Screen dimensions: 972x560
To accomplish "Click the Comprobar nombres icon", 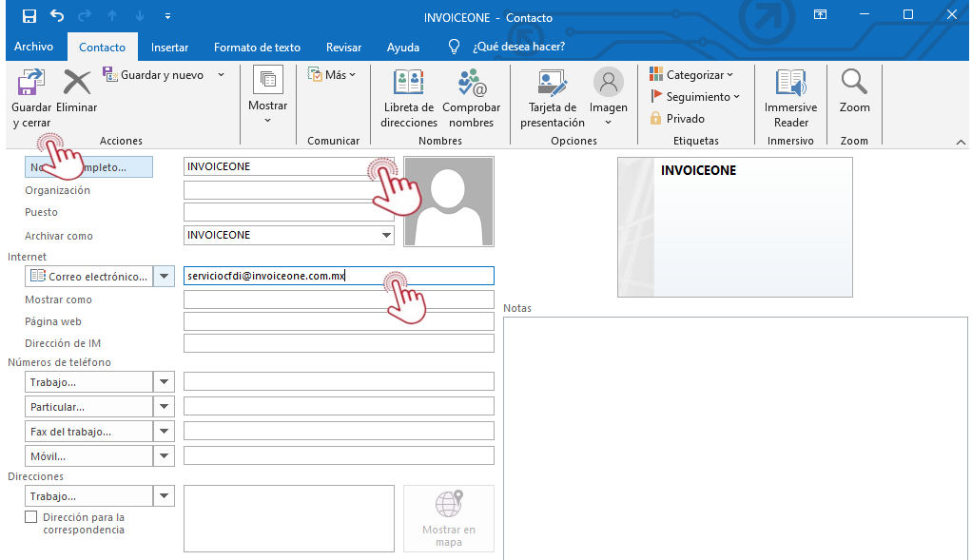I will [471, 83].
